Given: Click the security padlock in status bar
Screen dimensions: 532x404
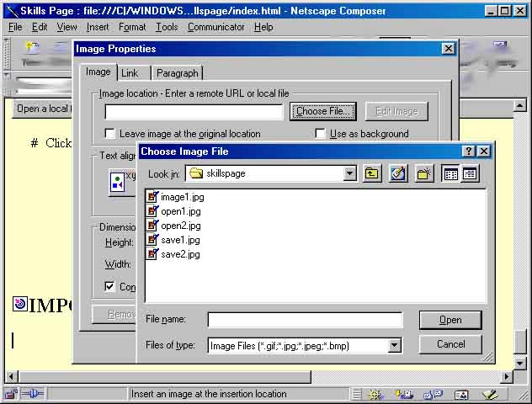Looking at the screenshot, I should pyautogui.click(x=11, y=394).
